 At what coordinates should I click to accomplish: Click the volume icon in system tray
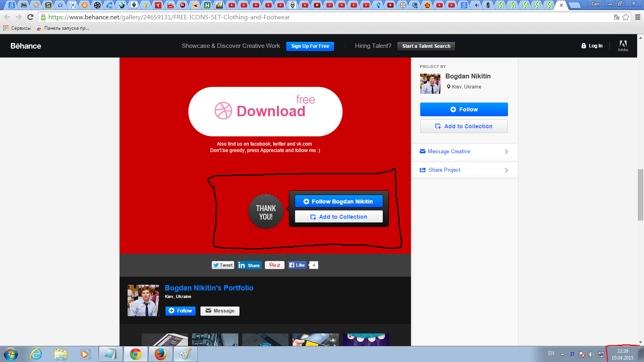click(x=591, y=354)
